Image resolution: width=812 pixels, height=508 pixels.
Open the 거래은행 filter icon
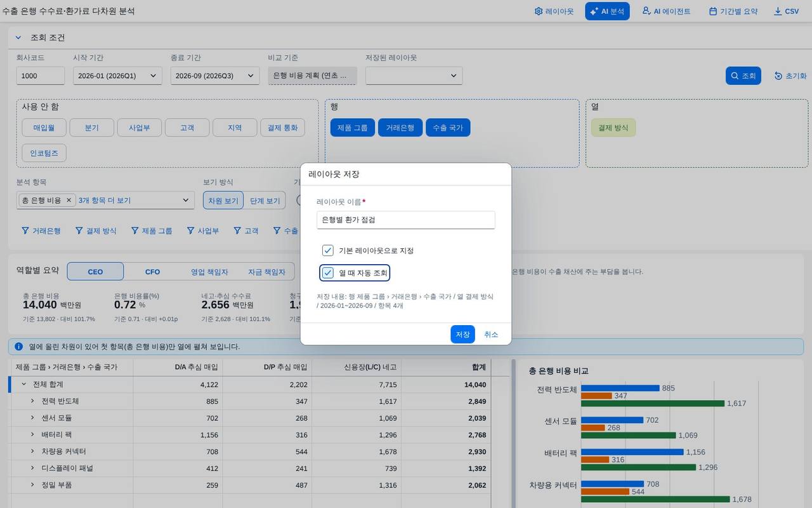pos(25,231)
